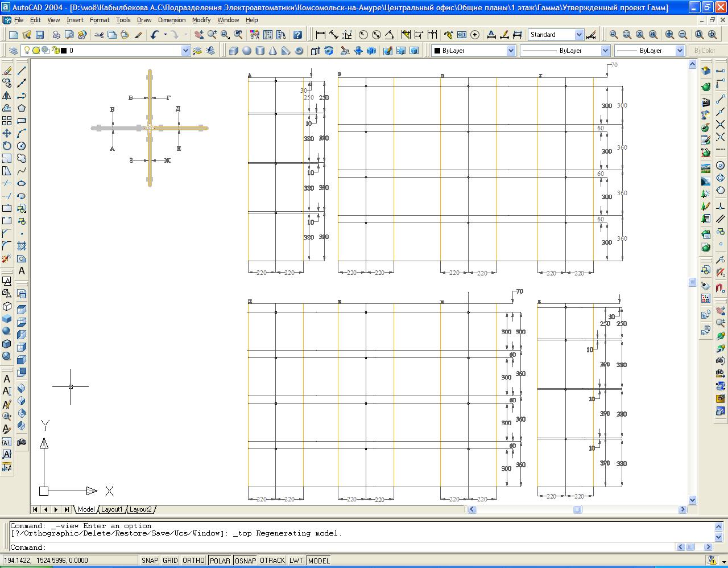Click the MODEL status bar button
The width and height of the screenshot is (728, 568).
pyautogui.click(x=318, y=561)
